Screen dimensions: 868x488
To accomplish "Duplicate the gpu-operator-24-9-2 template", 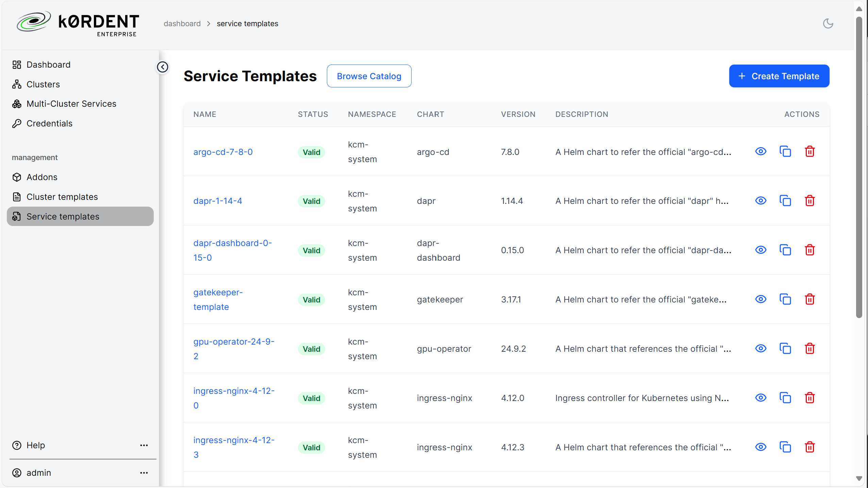I will click(x=785, y=349).
